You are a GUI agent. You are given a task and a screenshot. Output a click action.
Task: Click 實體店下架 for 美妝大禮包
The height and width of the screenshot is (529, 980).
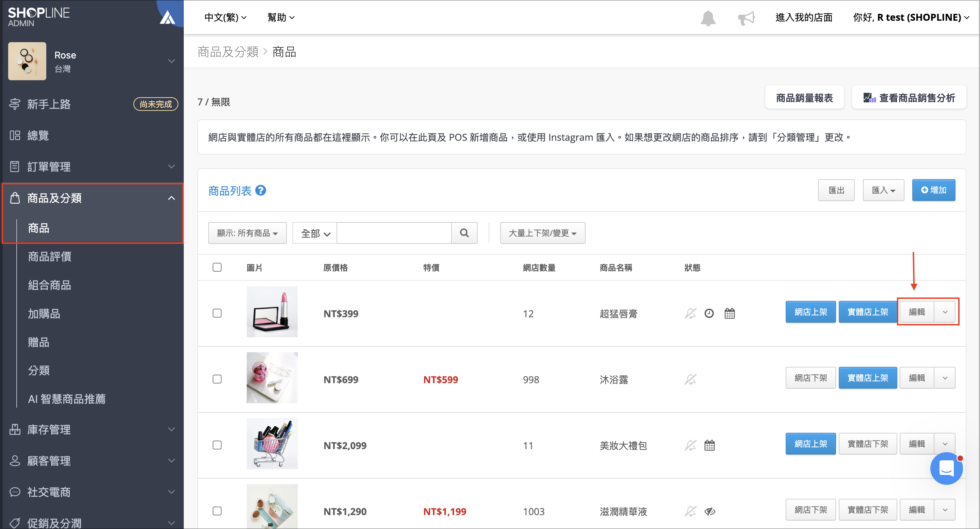(868, 444)
